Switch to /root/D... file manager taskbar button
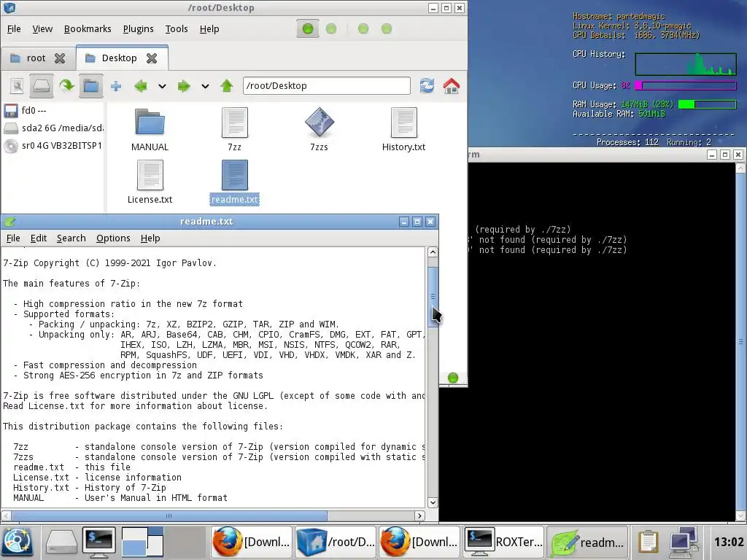 [x=336, y=542]
